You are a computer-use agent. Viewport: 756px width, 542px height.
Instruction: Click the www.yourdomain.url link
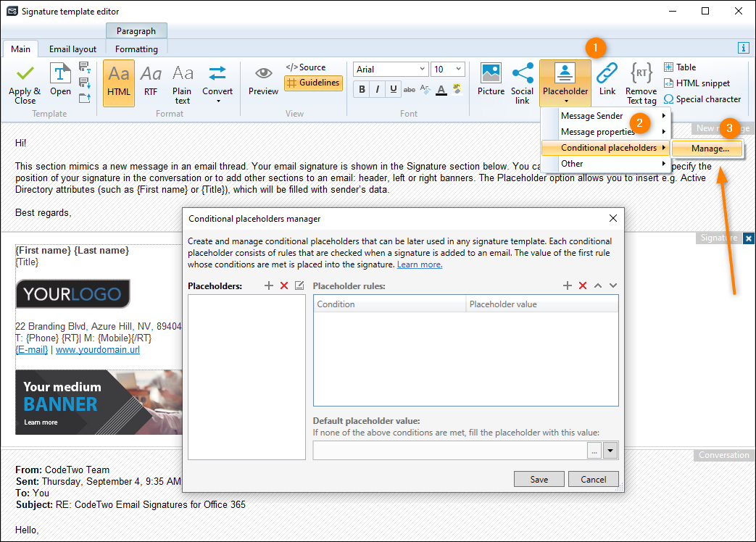[x=98, y=350]
